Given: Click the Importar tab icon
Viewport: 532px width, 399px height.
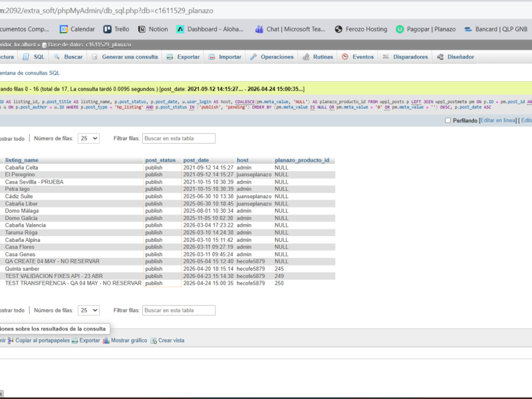Looking at the screenshot, I should point(211,57).
